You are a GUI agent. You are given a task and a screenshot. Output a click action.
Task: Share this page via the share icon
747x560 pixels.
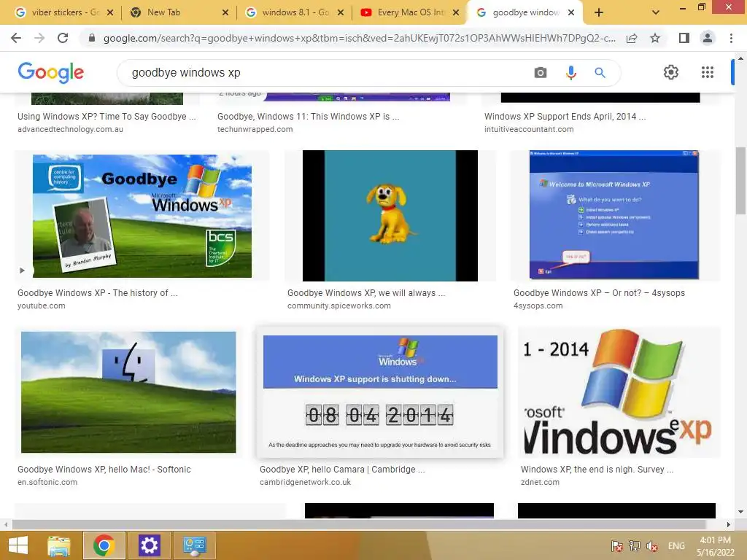pos(632,38)
